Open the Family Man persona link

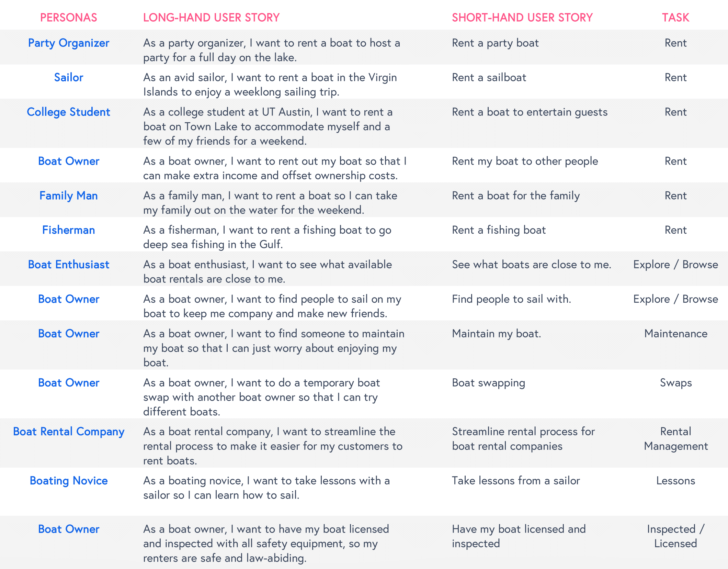coord(69,196)
